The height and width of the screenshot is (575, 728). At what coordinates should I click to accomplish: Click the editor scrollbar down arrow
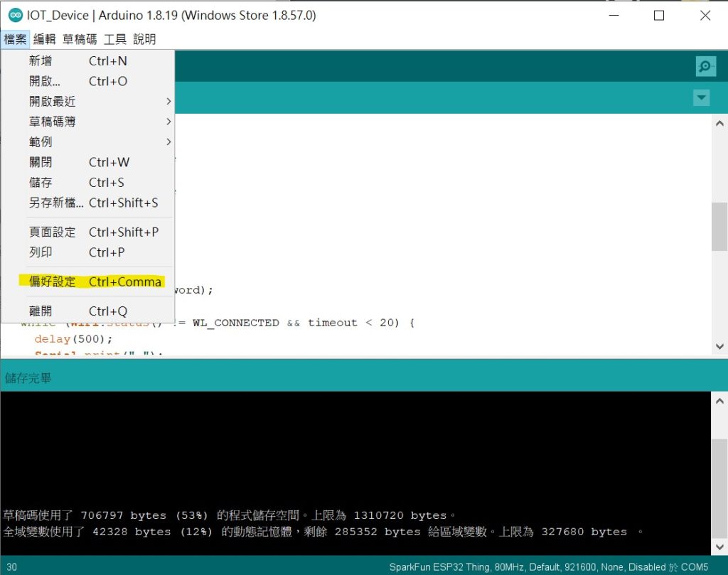click(719, 346)
